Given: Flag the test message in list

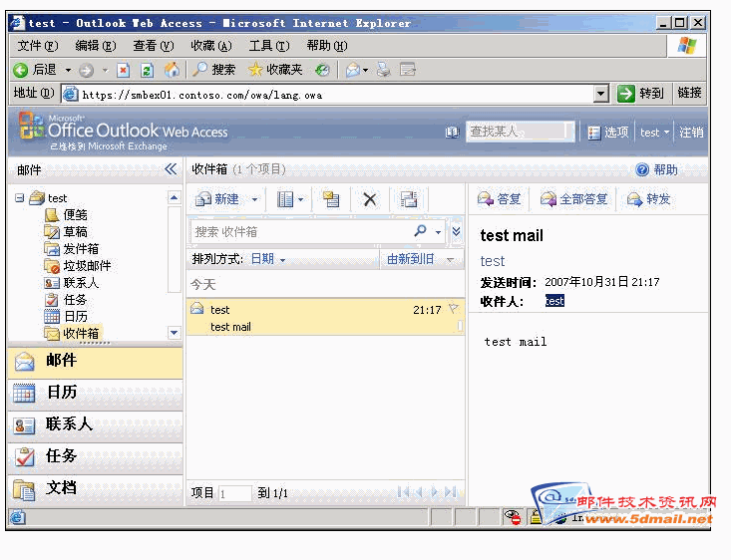Looking at the screenshot, I should [x=453, y=310].
